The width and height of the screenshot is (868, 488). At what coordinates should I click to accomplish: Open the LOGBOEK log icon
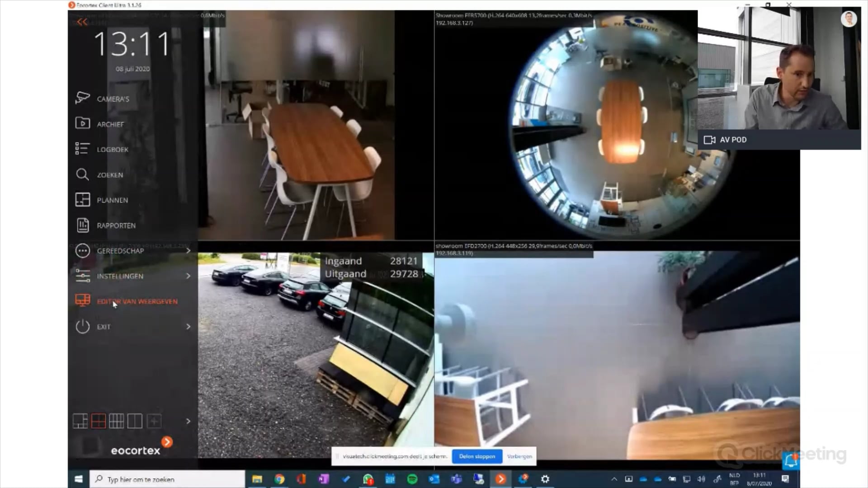coord(83,148)
